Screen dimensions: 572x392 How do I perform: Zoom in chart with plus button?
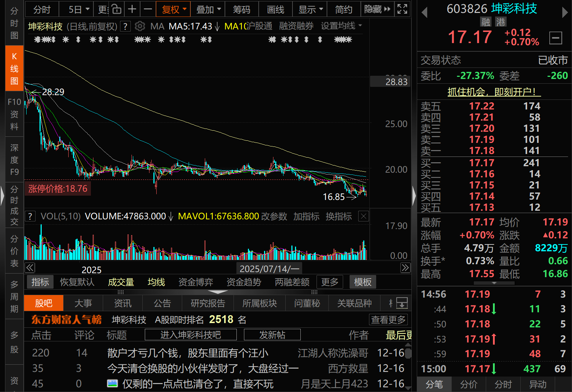point(132,9)
